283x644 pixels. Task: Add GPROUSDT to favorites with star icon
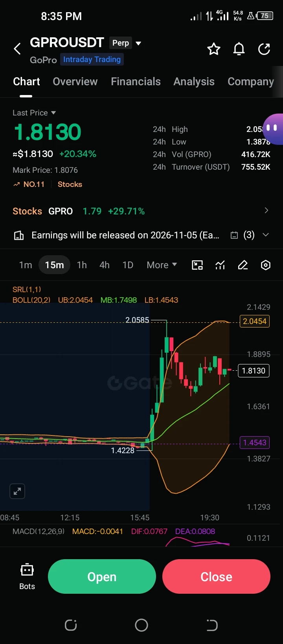point(214,49)
